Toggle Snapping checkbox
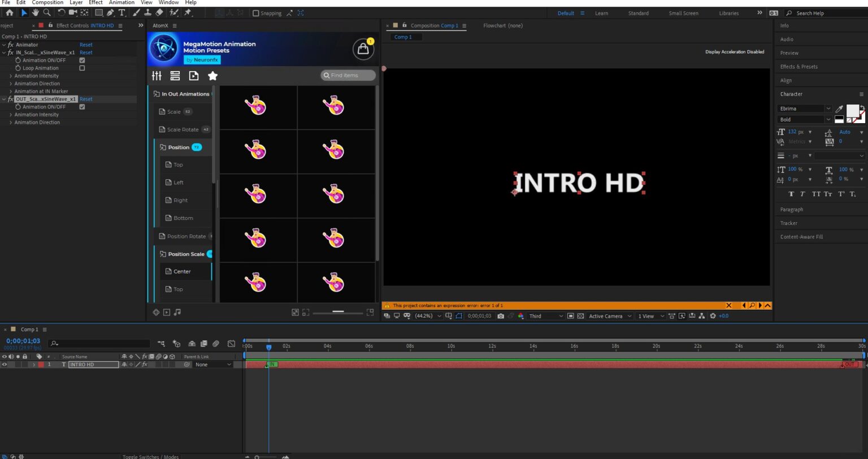Image resolution: width=868 pixels, height=459 pixels. click(256, 13)
